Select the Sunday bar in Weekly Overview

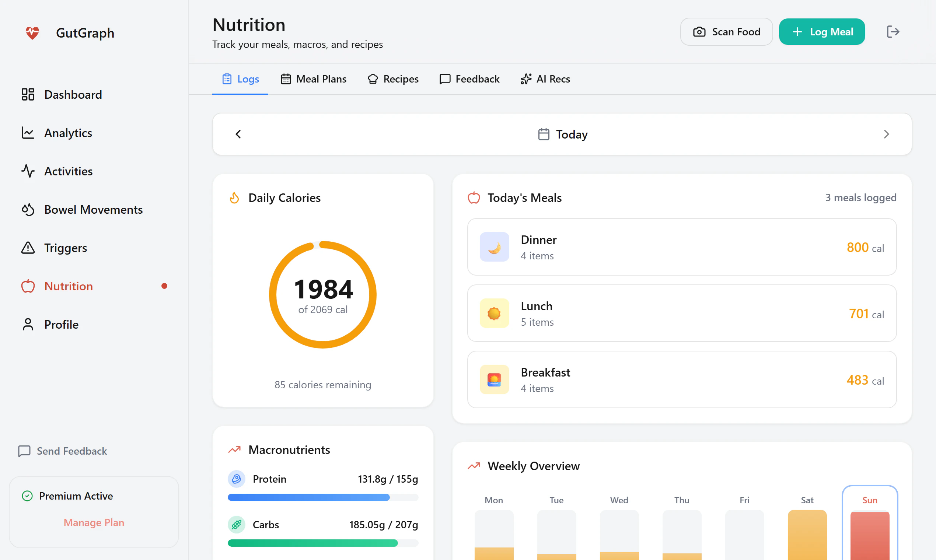pyautogui.click(x=870, y=536)
